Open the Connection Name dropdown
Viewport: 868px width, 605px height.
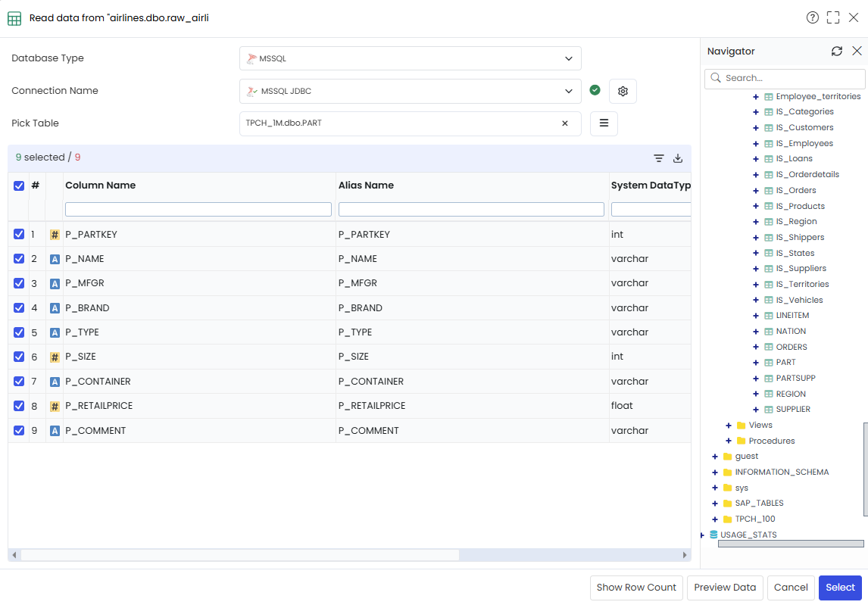[x=411, y=92]
